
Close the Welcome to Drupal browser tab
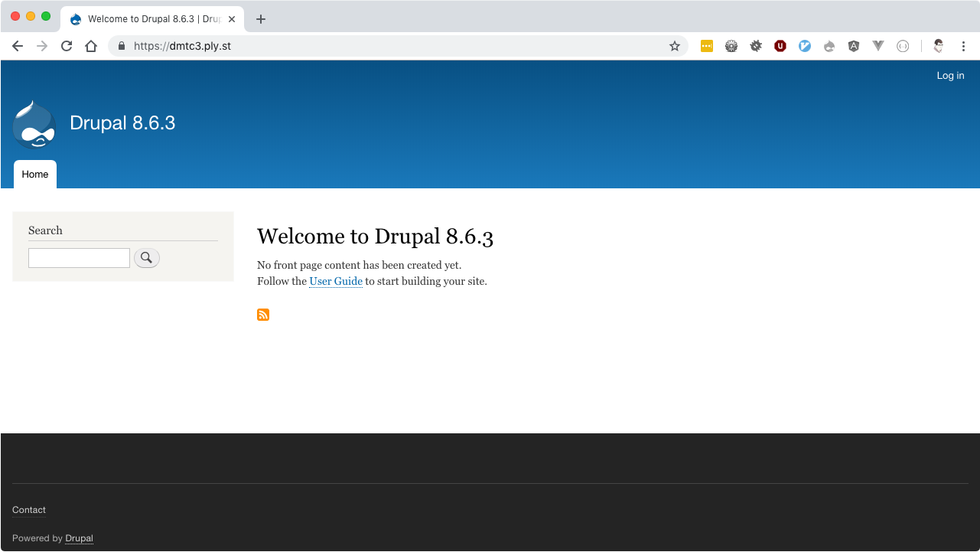232,19
